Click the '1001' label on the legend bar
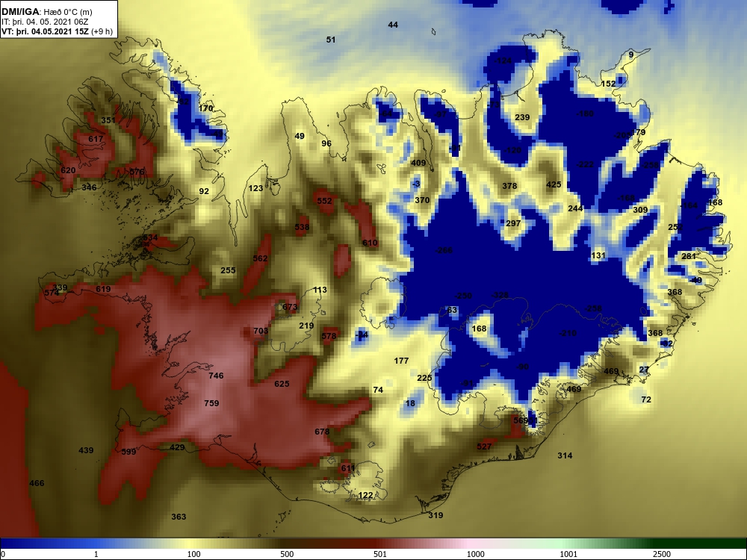 [x=568, y=554]
